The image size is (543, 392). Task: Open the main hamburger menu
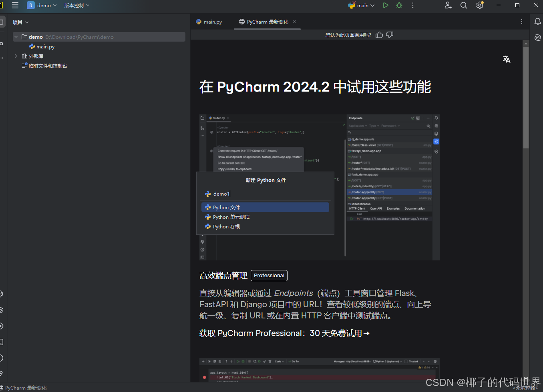coord(15,5)
